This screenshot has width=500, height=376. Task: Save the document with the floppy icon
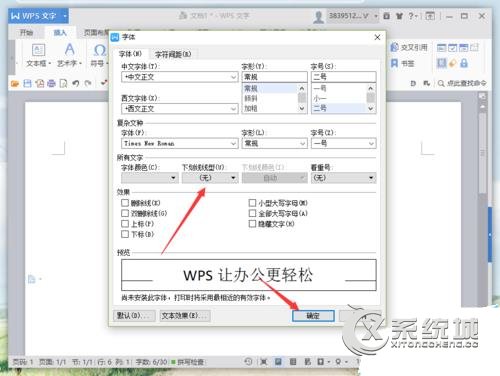point(27,83)
